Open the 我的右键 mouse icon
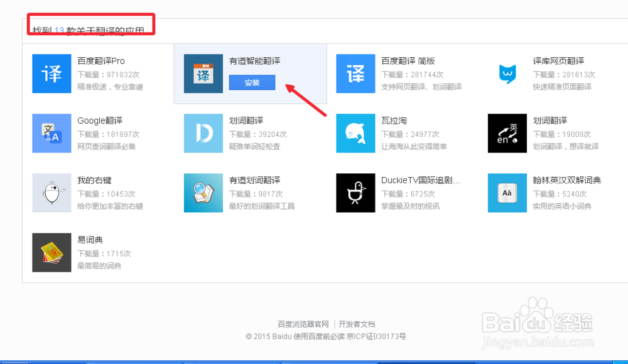 (x=51, y=193)
